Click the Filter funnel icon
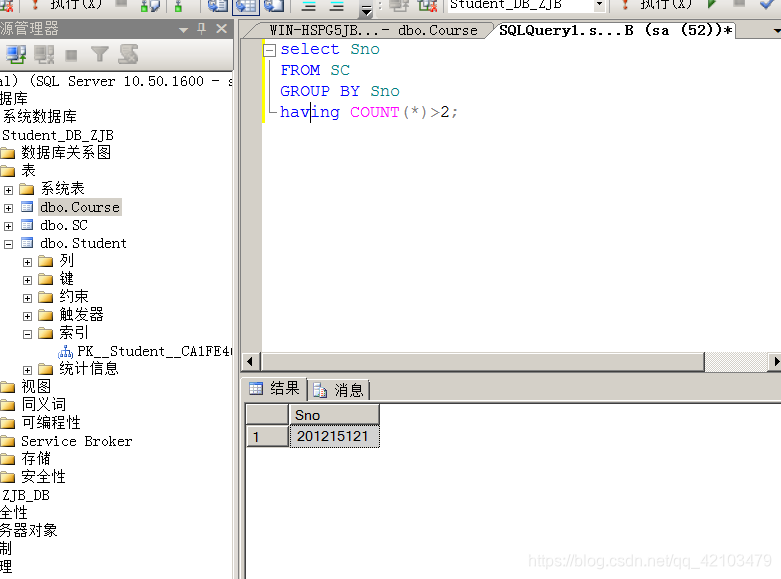781x579 pixels. 100,54
